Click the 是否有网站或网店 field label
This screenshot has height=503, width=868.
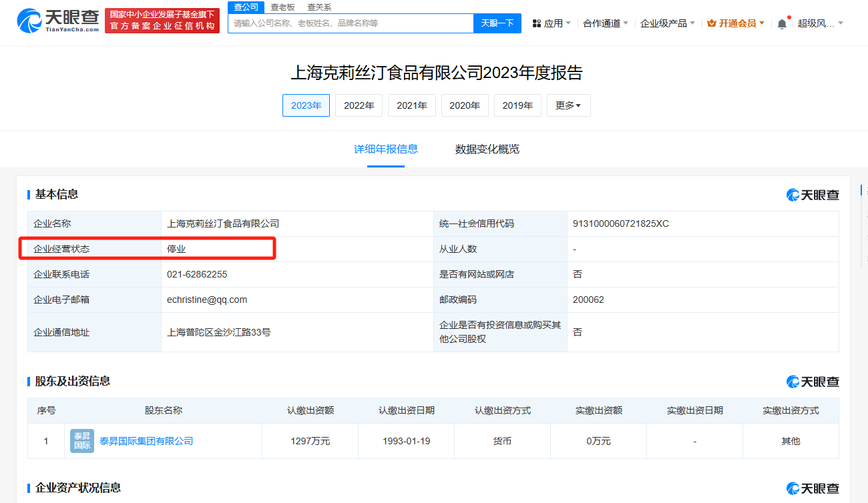[477, 274]
